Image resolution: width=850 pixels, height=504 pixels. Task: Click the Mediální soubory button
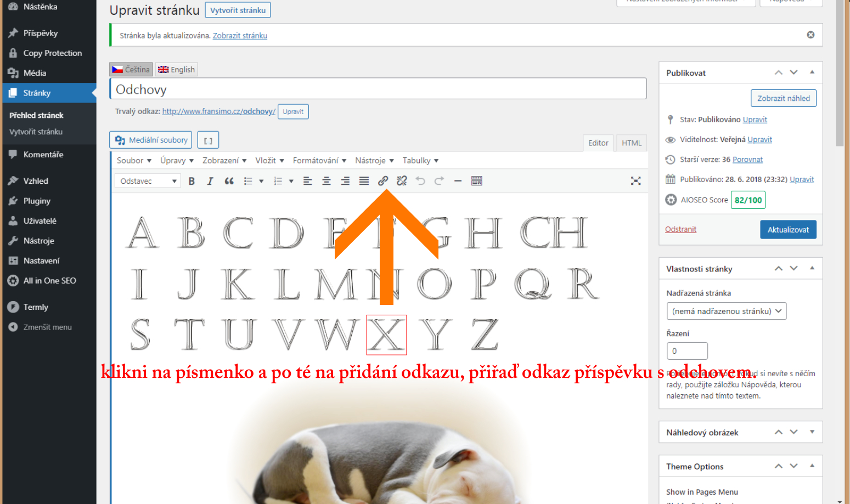[151, 140]
